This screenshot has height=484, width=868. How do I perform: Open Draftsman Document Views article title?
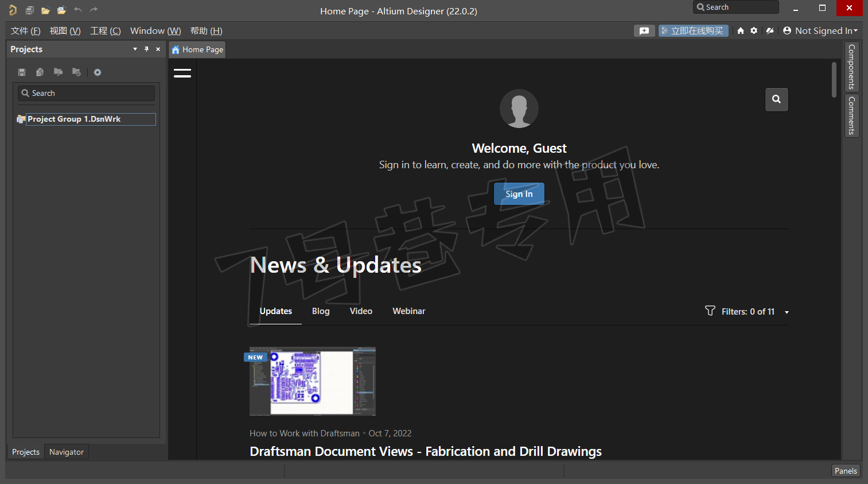[426, 452]
